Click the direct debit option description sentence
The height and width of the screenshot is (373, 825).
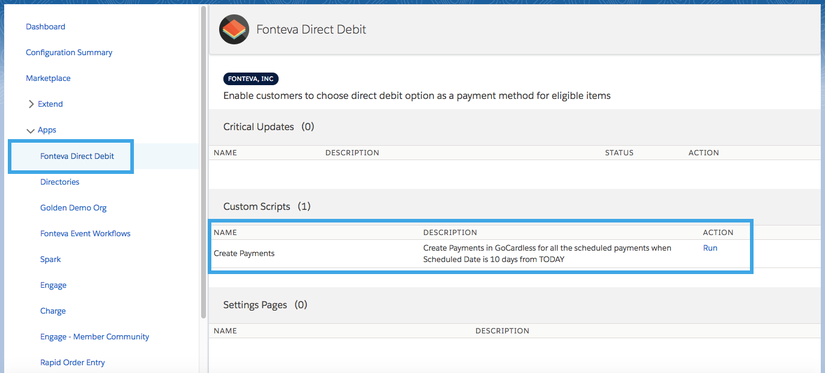click(x=417, y=96)
